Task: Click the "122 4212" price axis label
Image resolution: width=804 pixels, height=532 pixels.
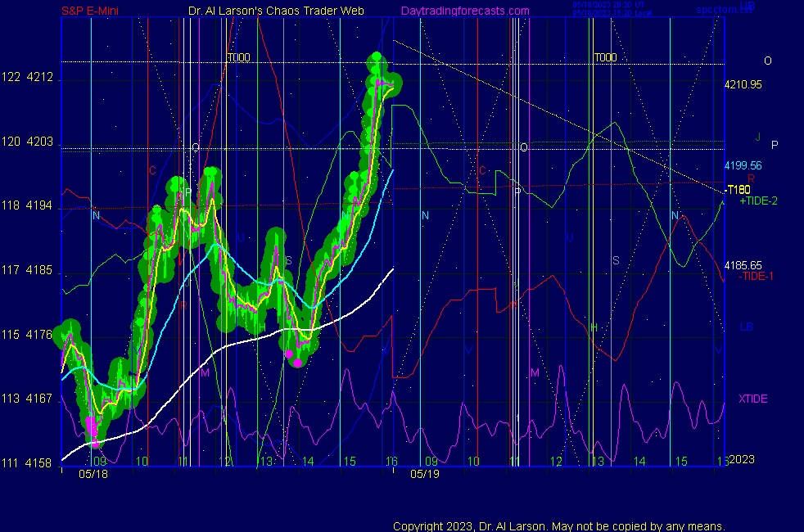Action: coord(27,77)
